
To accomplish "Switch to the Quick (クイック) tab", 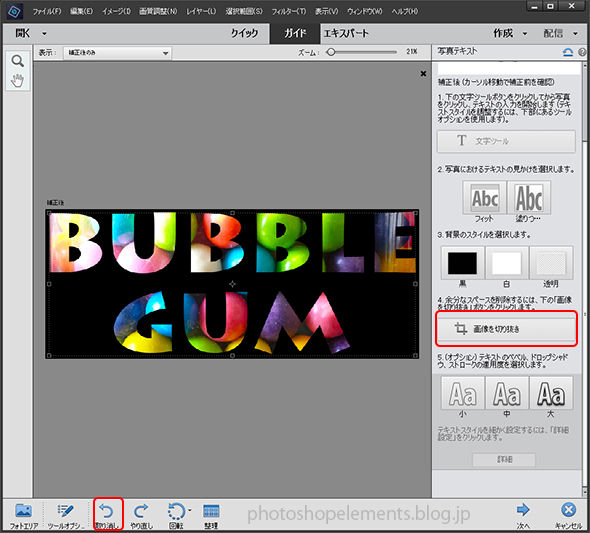I will pos(244,33).
